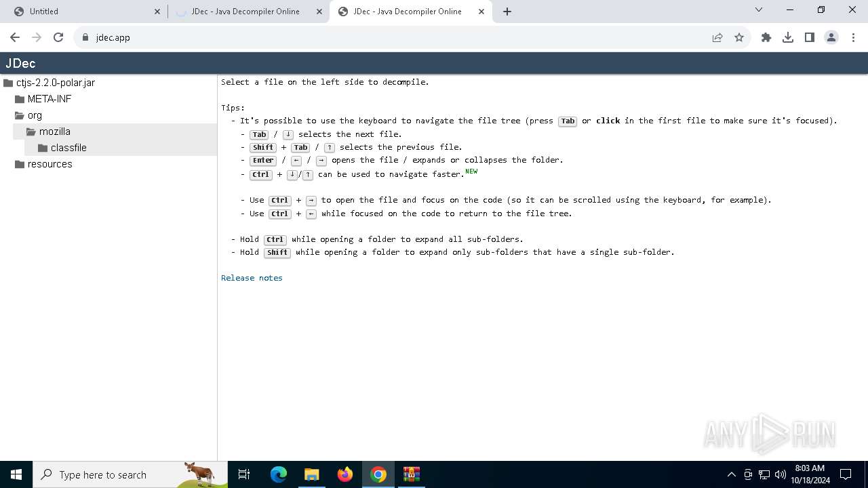Click the taskbar search box
Image resolution: width=868 pixels, height=488 pixels.
[130, 474]
